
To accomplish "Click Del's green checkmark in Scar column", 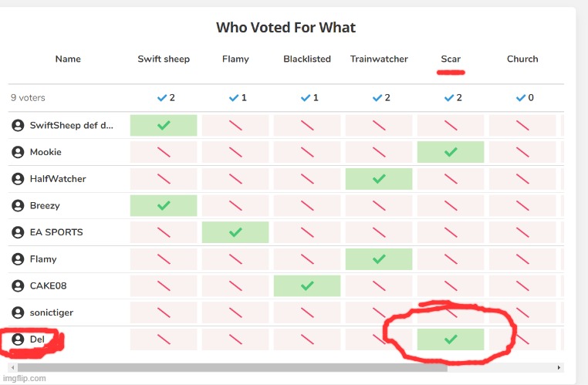I will pyautogui.click(x=451, y=339).
